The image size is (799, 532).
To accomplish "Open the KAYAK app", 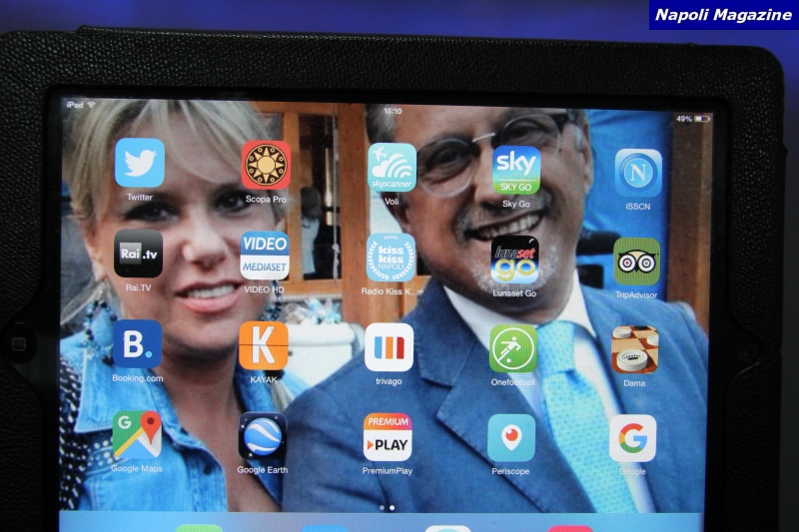I will tap(264, 345).
